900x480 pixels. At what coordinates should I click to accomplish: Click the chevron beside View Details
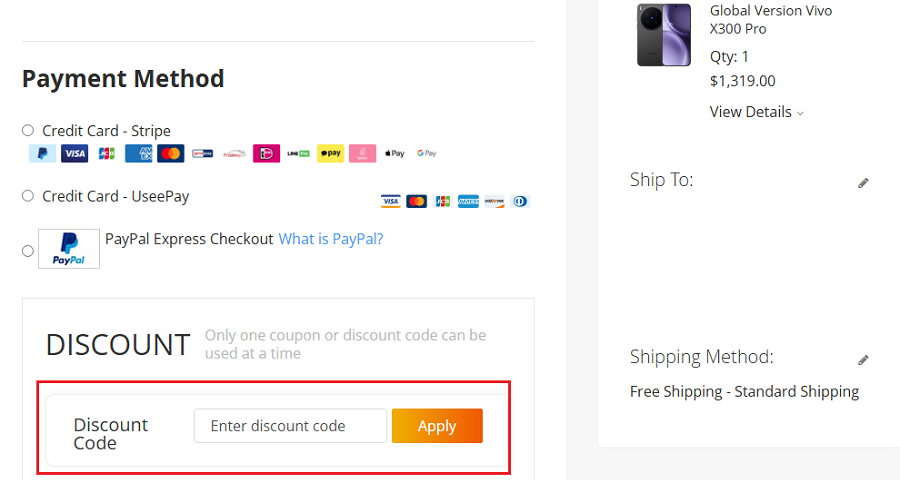(800, 113)
